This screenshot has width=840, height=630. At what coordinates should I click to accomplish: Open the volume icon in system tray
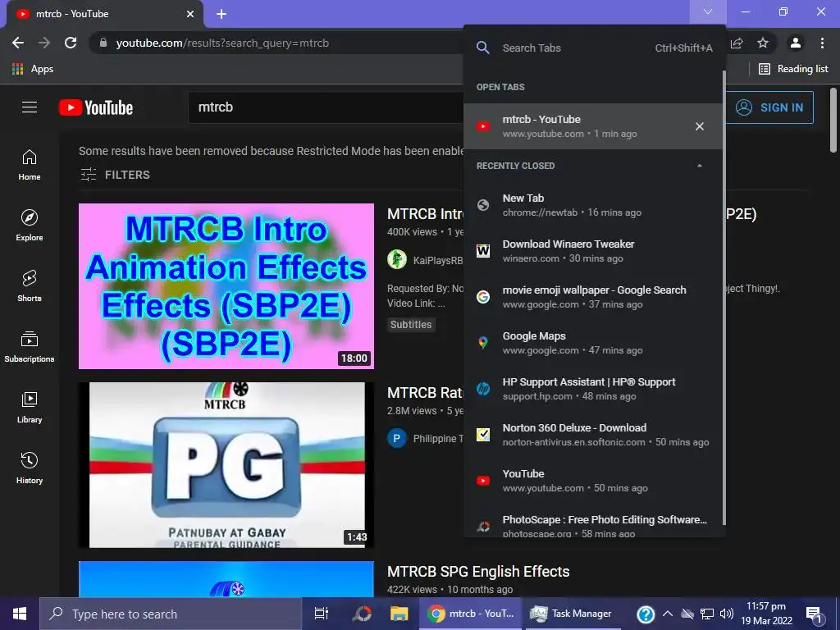727,614
